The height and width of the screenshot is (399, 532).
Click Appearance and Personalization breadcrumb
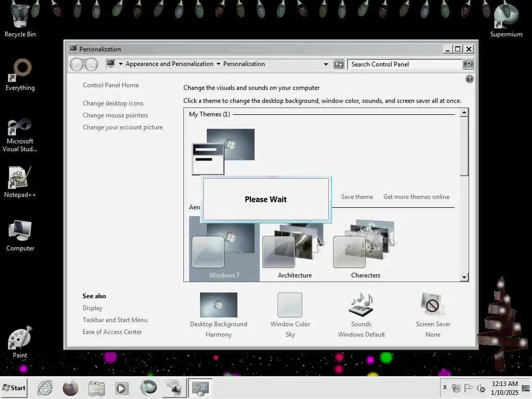(169, 64)
